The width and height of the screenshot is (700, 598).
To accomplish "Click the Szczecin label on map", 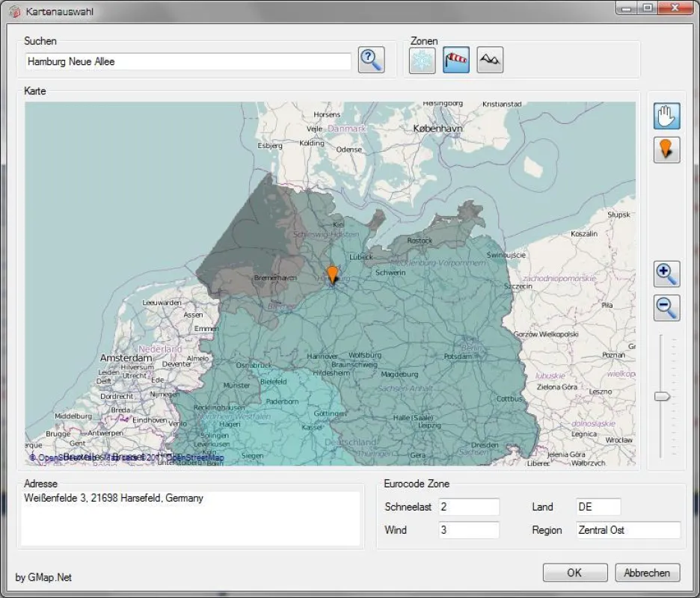I will click(518, 286).
